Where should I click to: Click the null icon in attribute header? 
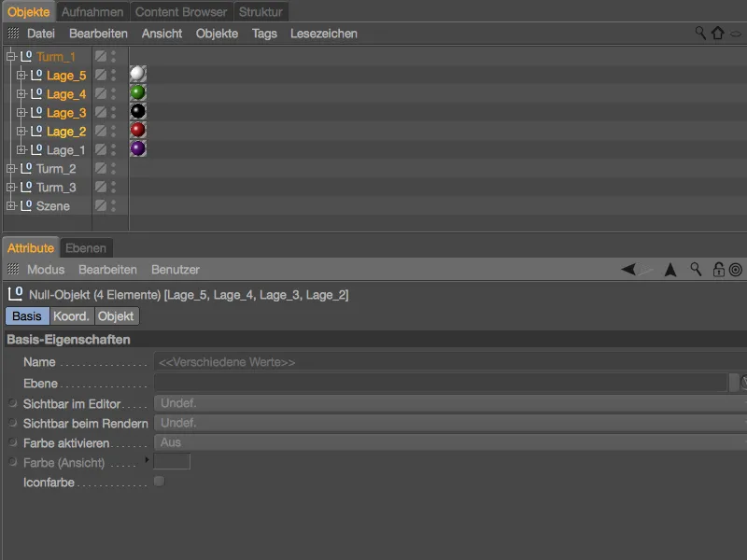point(15,294)
